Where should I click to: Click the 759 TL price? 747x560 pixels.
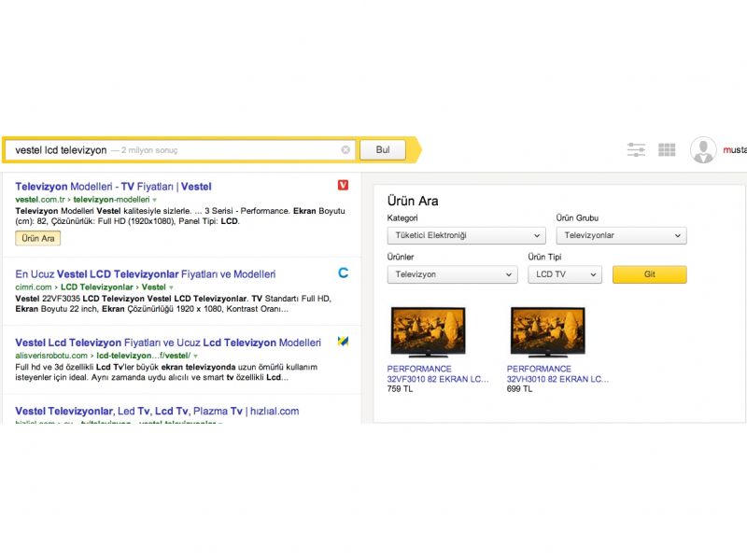click(401, 389)
